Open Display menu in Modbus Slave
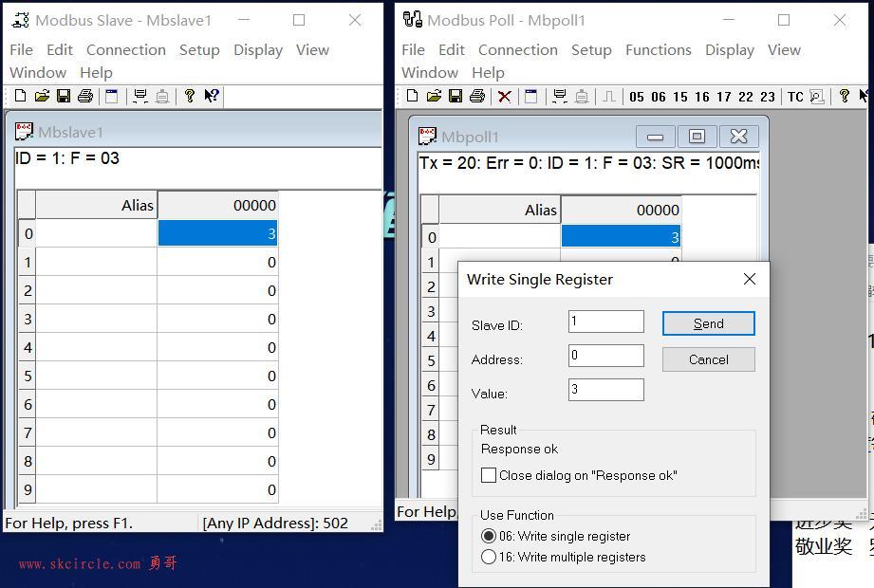 point(258,50)
